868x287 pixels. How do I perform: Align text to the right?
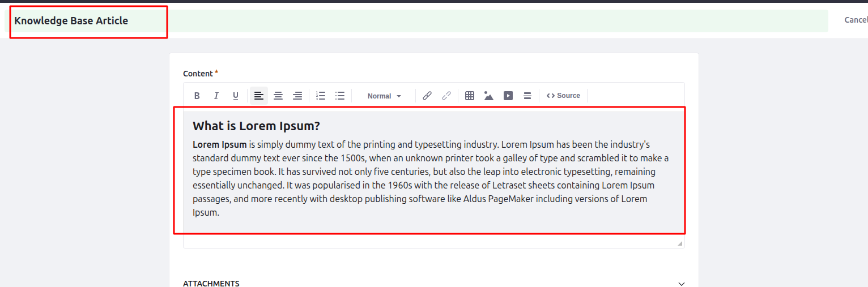297,96
